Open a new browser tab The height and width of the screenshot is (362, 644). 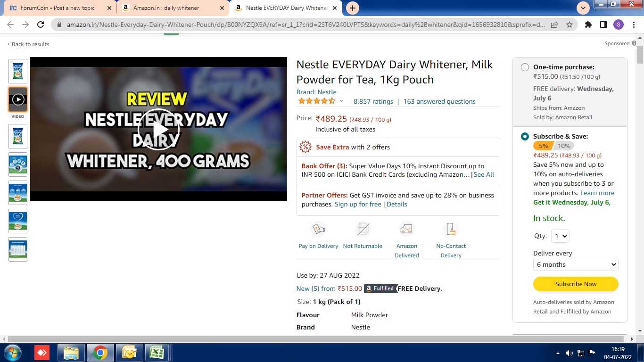tap(352, 8)
